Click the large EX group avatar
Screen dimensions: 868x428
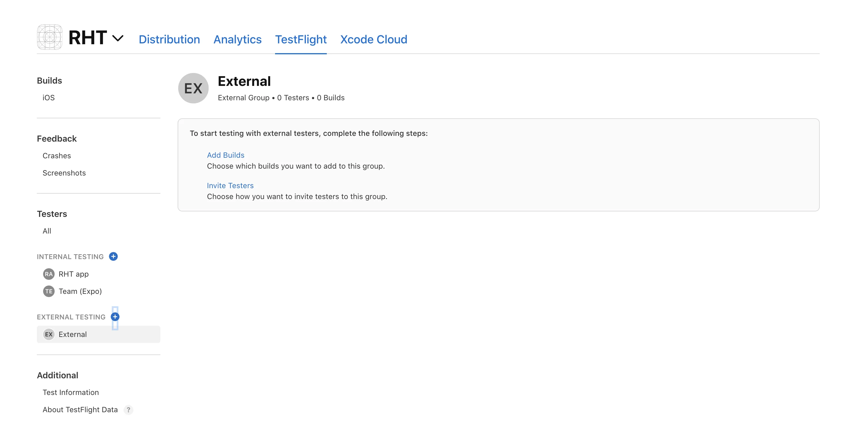pyautogui.click(x=193, y=88)
